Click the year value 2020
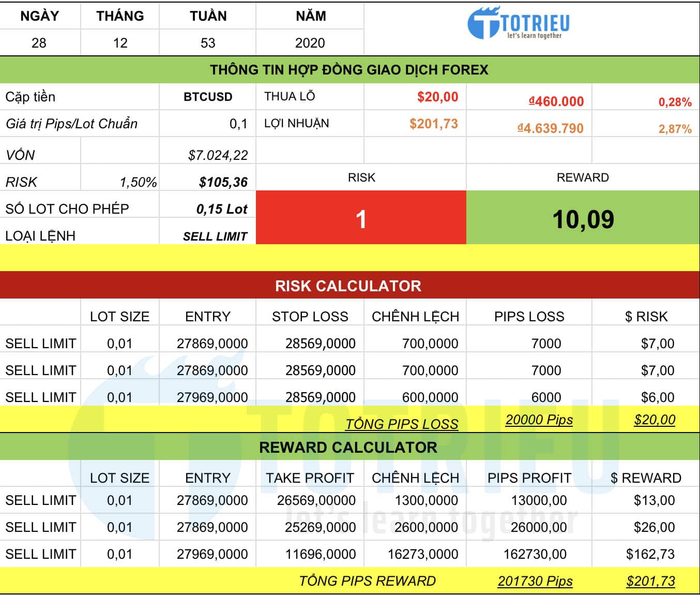 310,43
